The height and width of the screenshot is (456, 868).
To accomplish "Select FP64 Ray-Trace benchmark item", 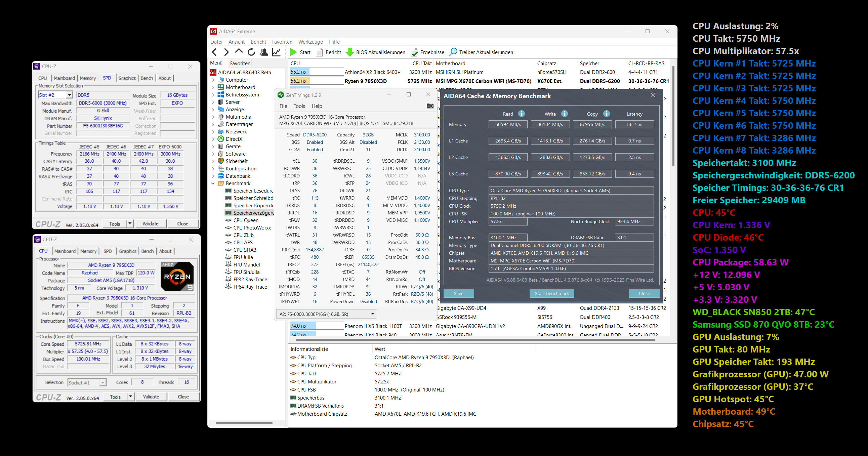I will [x=250, y=287].
